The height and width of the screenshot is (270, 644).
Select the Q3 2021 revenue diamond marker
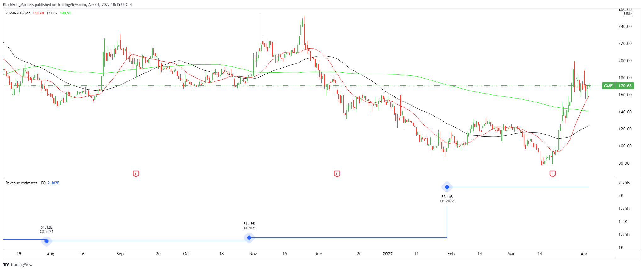(47, 241)
